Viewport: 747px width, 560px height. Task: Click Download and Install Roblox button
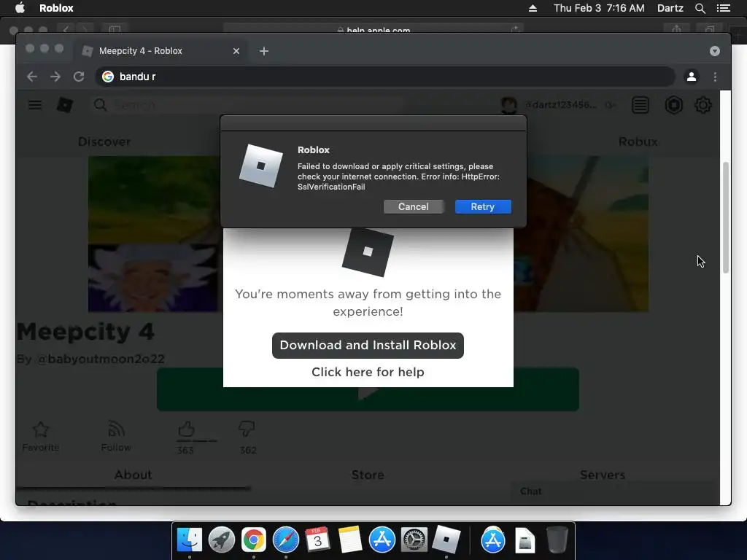[368, 345]
